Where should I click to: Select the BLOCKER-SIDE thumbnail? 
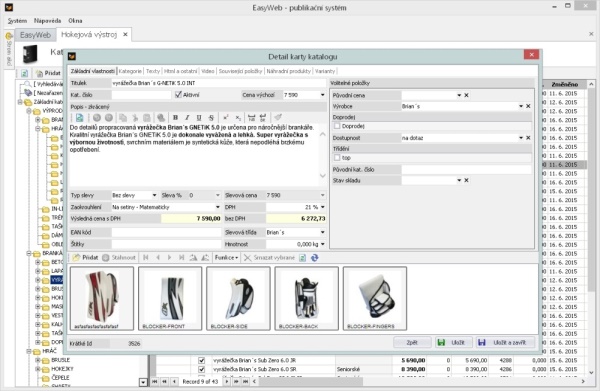238,298
